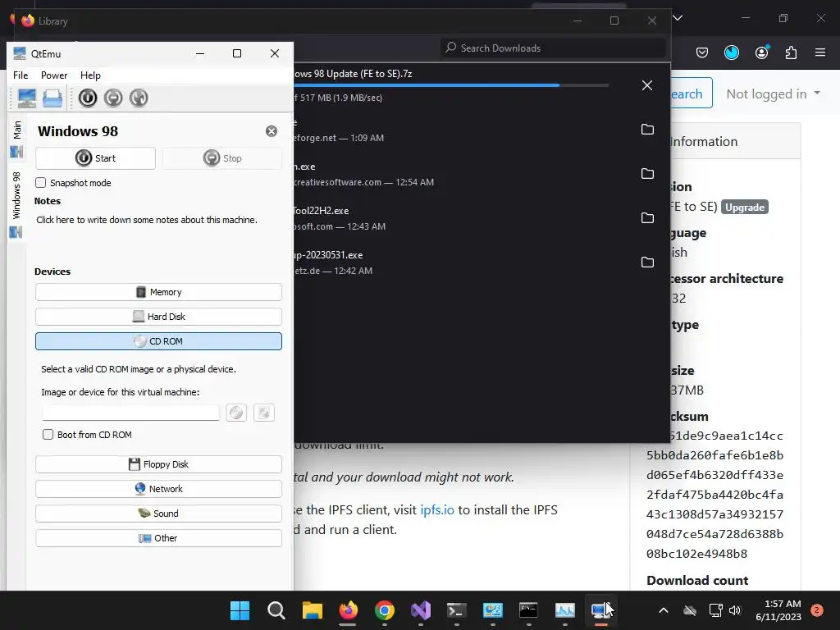Click the open machine blue folder icon in QtEmu toolbar

coord(52,98)
